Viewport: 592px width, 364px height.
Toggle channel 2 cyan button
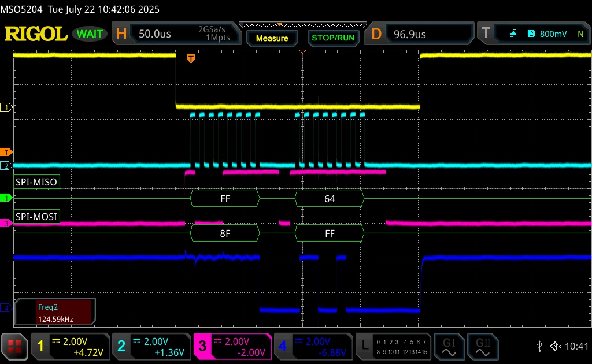coord(151,347)
